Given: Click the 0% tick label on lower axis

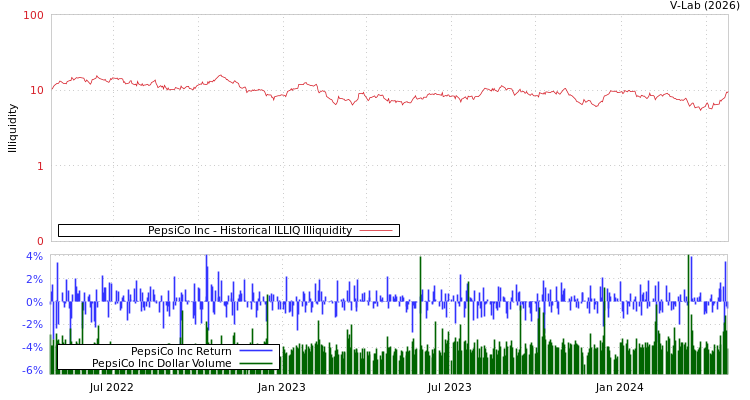Looking at the screenshot, I should point(34,302).
